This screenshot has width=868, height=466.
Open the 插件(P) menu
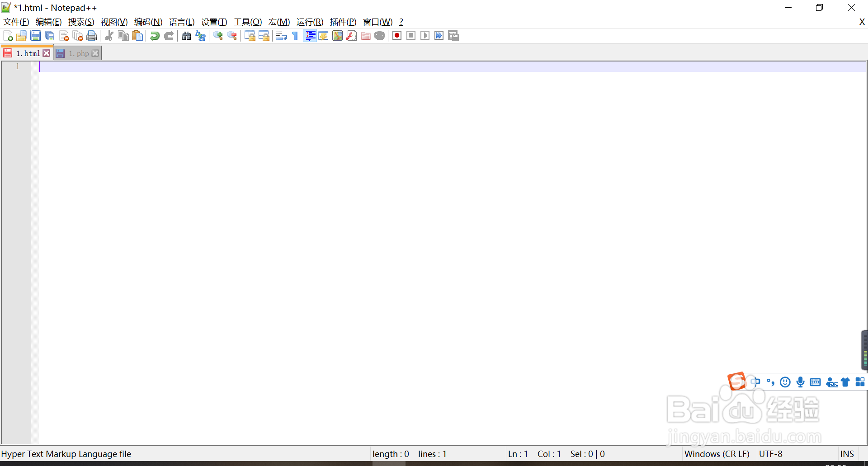pyautogui.click(x=343, y=22)
